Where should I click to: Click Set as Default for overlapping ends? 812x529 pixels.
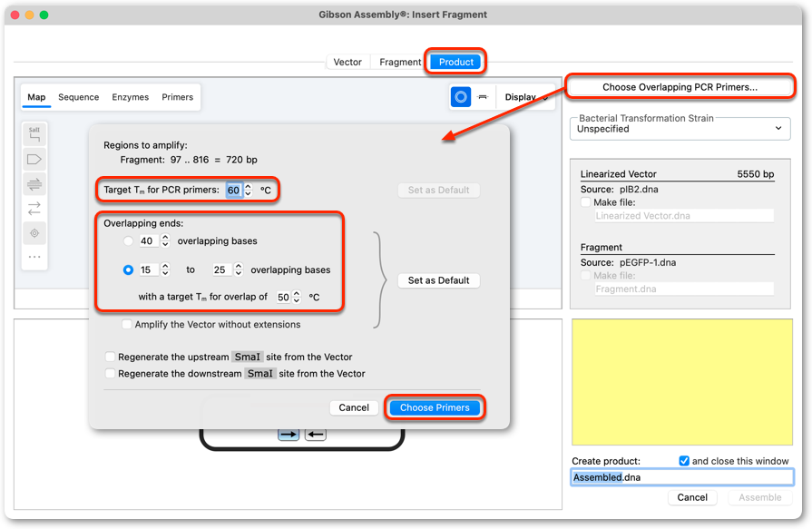click(x=438, y=280)
